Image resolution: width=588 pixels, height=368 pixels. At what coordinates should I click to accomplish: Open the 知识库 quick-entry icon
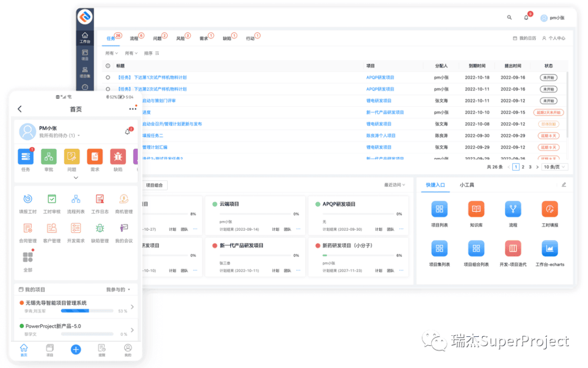click(476, 209)
